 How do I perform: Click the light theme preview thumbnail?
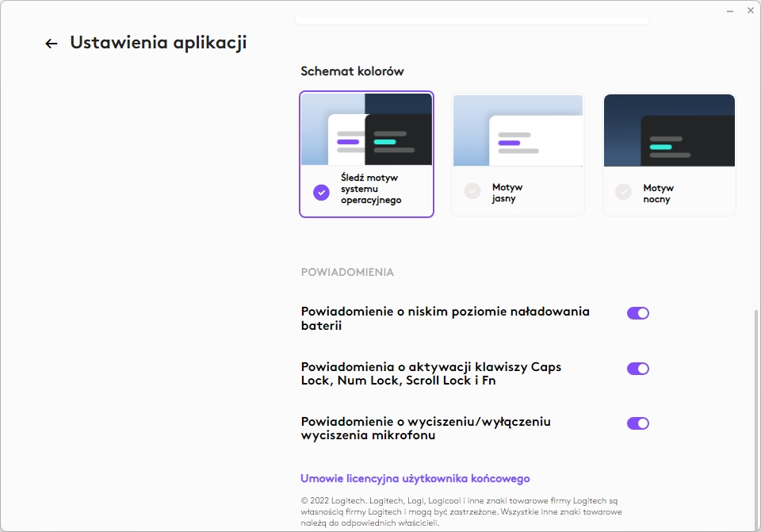coord(518,130)
